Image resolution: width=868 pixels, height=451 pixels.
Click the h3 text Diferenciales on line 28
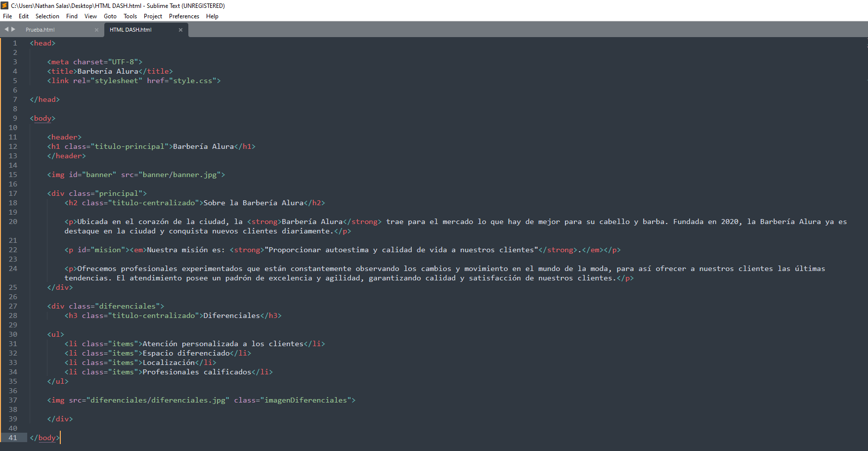(x=232, y=316)
